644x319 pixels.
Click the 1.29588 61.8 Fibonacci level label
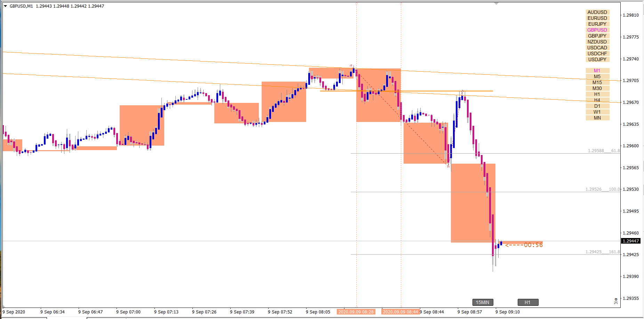coord(604,151)
